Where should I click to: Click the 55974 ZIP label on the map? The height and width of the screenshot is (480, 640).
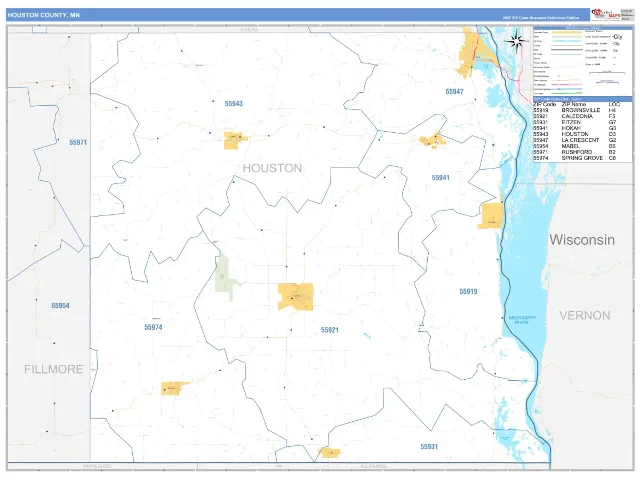(153, 327)
